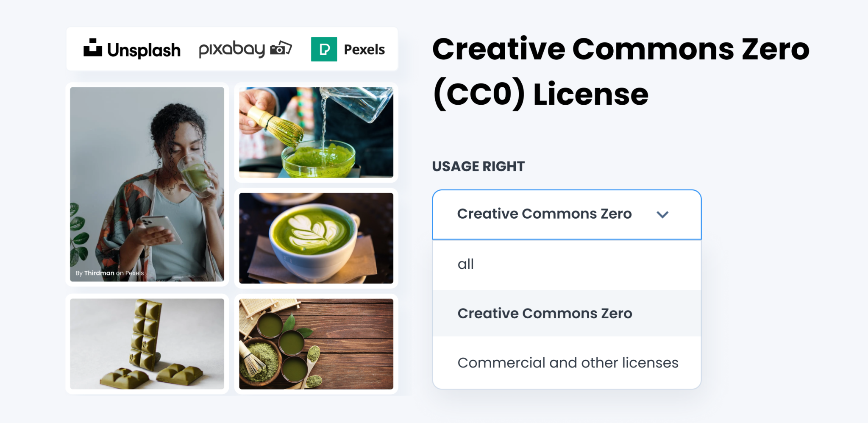Choose Creative Commons Zero from the list
868x423 pixels.
545,313
